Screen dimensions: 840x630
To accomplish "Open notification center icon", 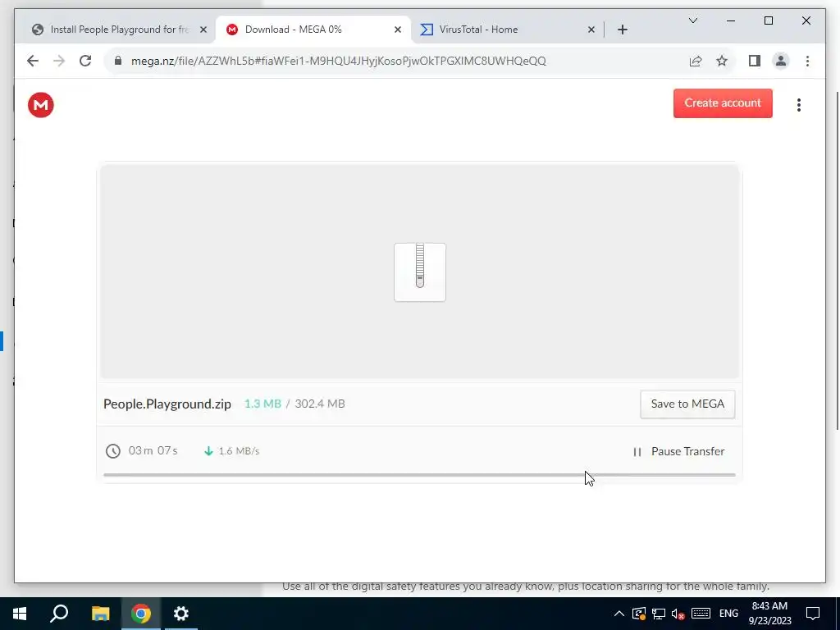I will point(813,614).
